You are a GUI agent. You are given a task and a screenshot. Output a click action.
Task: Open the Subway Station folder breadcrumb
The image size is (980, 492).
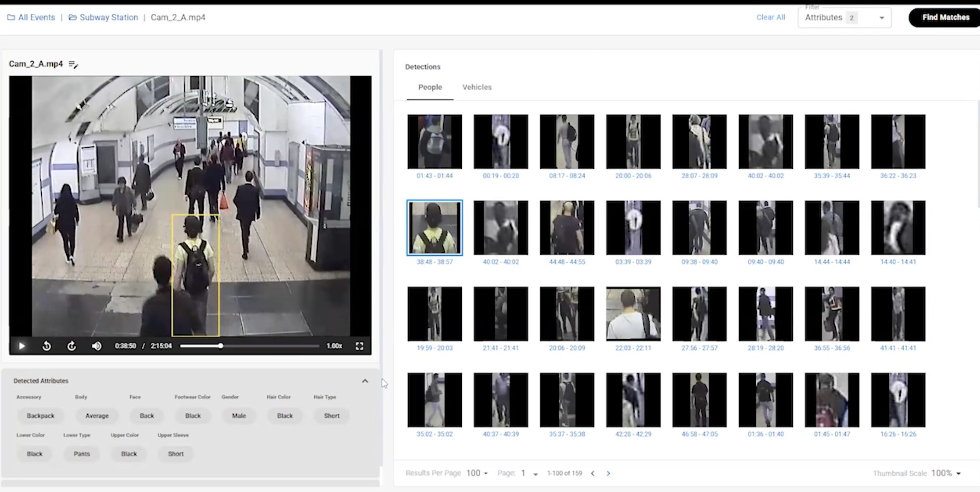[104, 18]
